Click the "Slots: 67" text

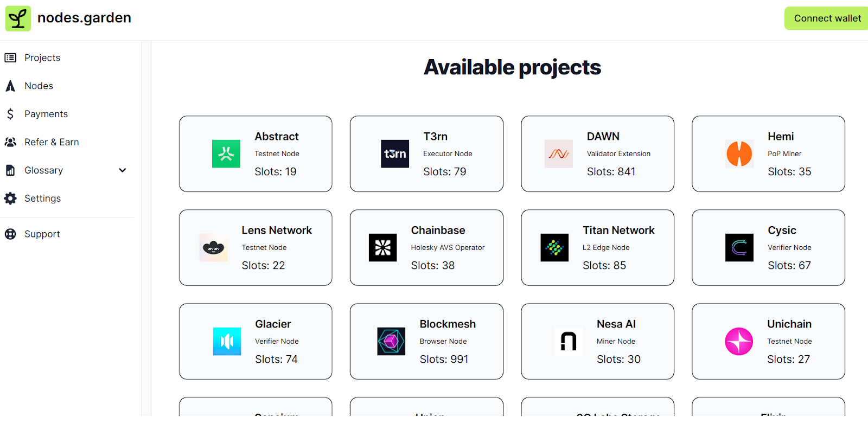789,266
